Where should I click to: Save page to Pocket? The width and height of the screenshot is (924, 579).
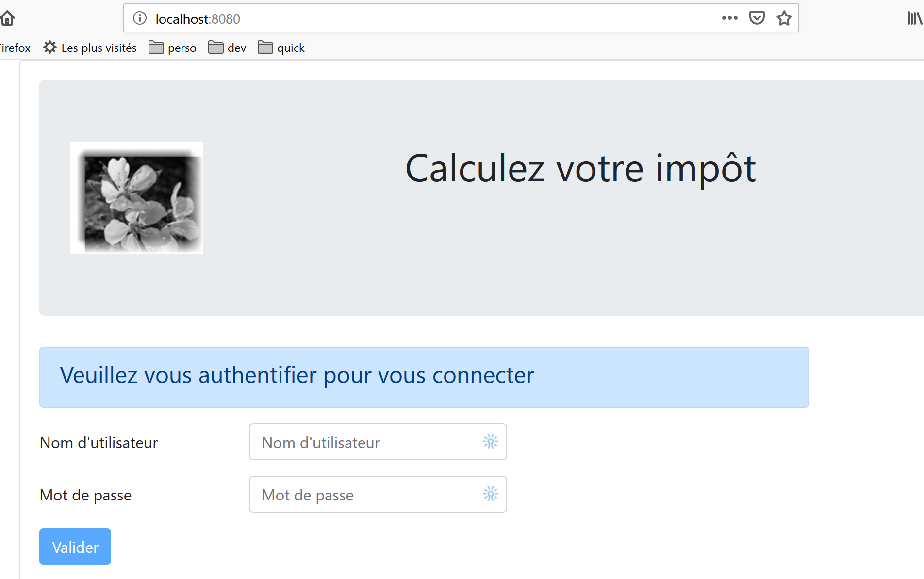click(x=757, y=18)
